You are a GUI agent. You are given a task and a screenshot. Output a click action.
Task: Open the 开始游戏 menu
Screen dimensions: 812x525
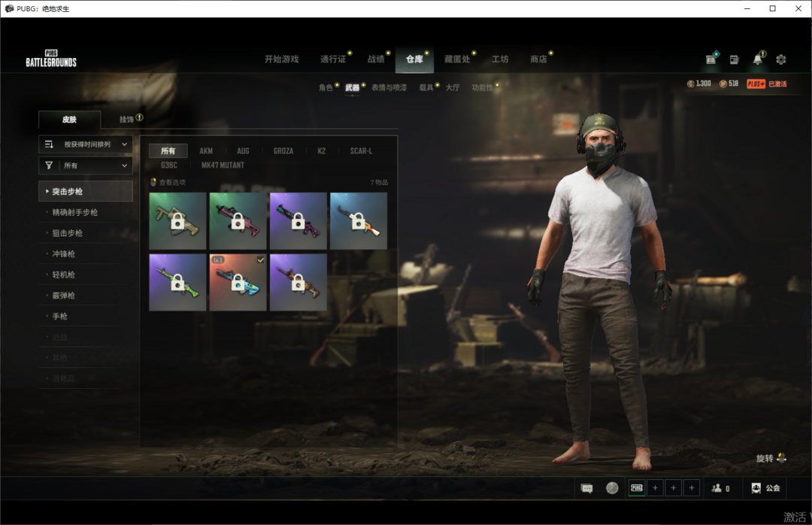(x=282, y=59)
